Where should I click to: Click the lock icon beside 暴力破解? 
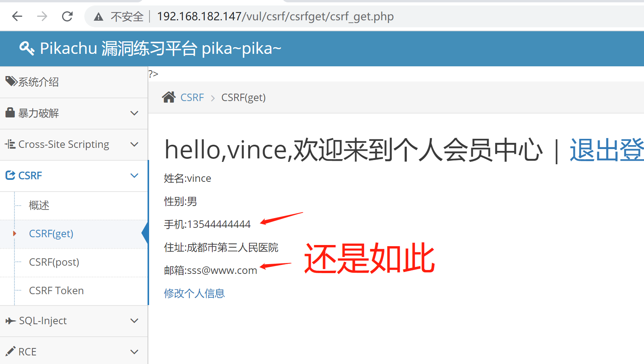(x=10, y=113)
